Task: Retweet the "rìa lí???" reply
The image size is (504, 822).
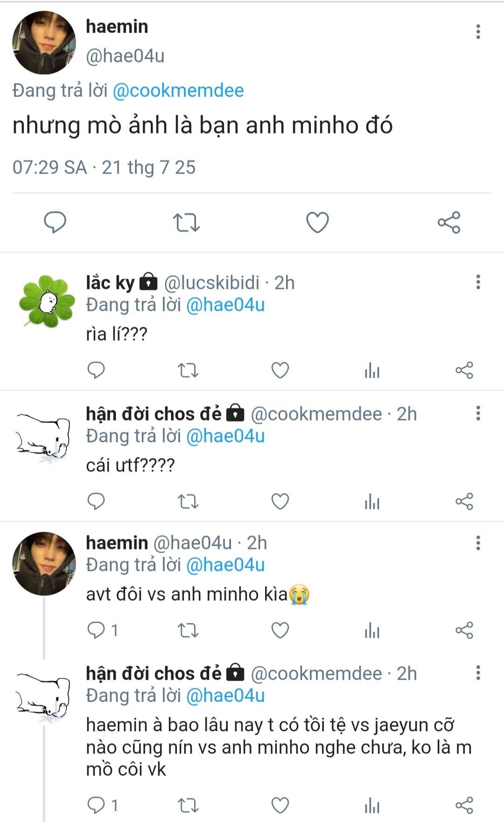Action: [188, 371]
